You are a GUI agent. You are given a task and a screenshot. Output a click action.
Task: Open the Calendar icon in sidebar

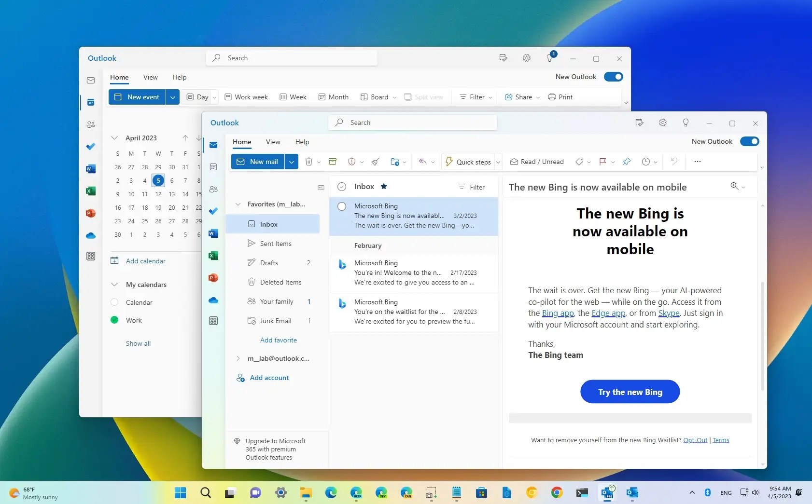tap(213, 166)
